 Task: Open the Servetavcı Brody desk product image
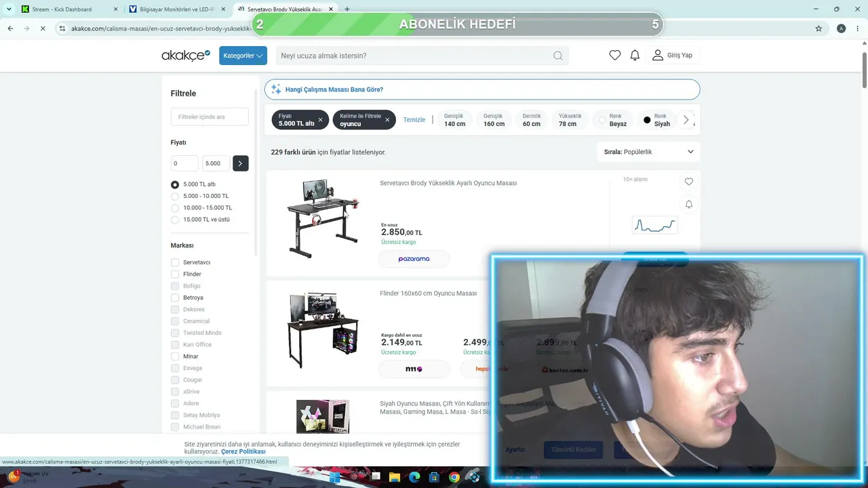point(322,218)
